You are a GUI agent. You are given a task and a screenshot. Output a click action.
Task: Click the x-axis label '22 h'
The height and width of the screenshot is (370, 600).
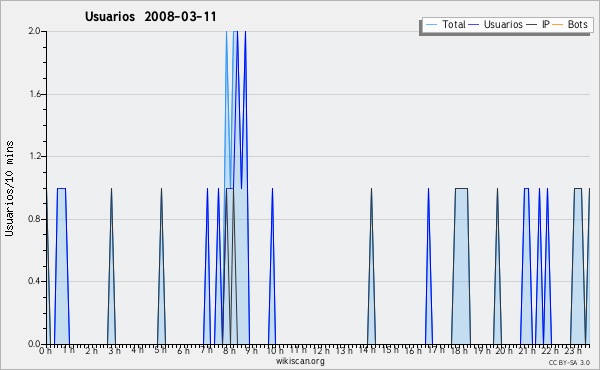coord(551,351)
